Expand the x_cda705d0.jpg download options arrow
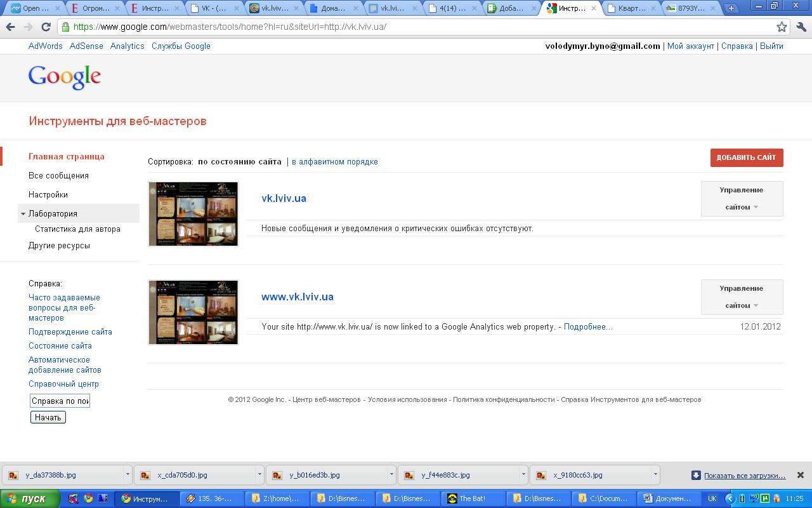Image resolution: width=812 pixels, height=508 pixels. (x=259, y=475)
